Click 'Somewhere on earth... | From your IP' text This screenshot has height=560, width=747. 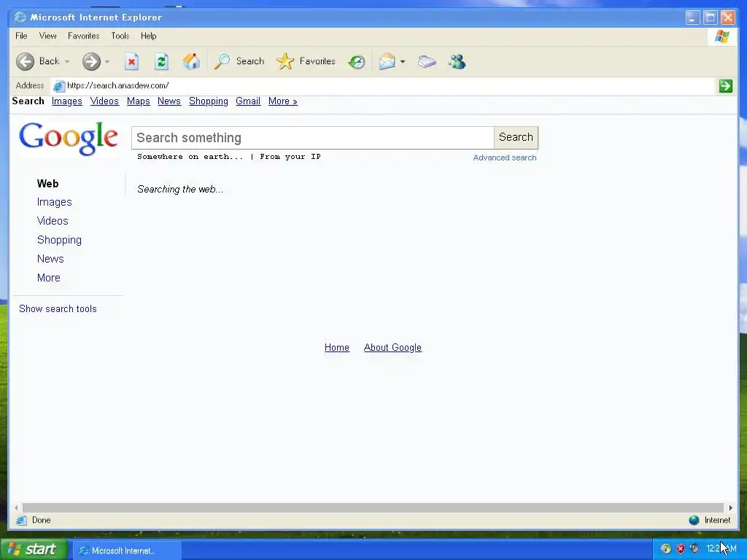(x=228, y=157)
